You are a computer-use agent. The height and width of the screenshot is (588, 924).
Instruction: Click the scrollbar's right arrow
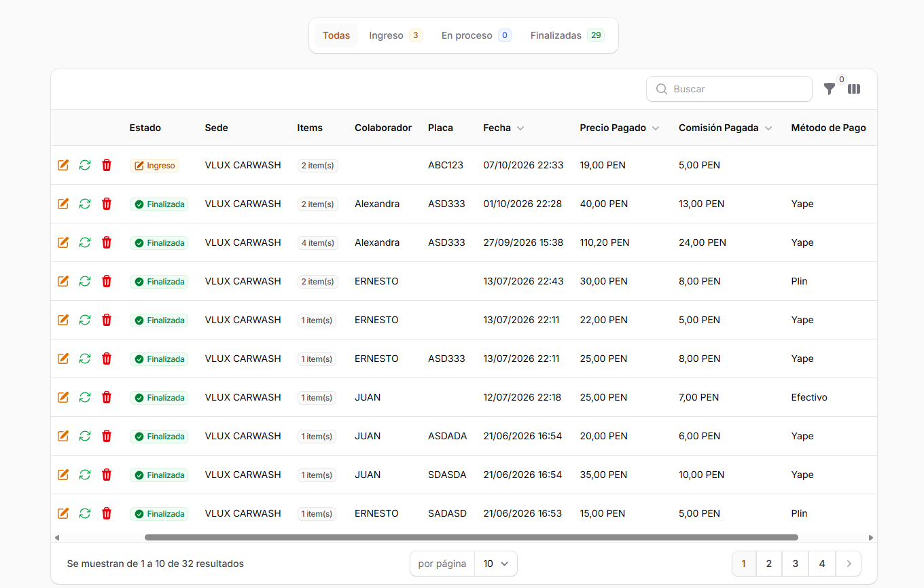[871, 538]
